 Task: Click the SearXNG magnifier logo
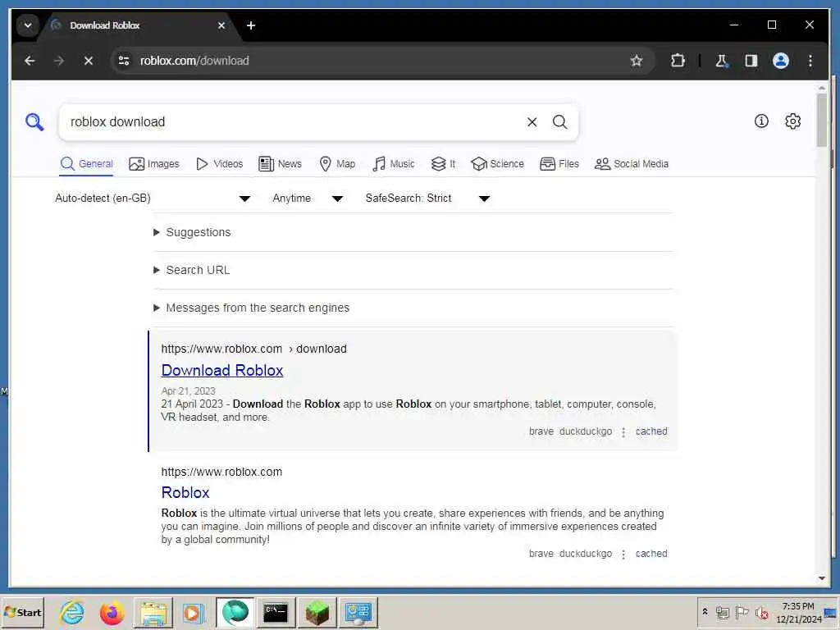(34, 121)
